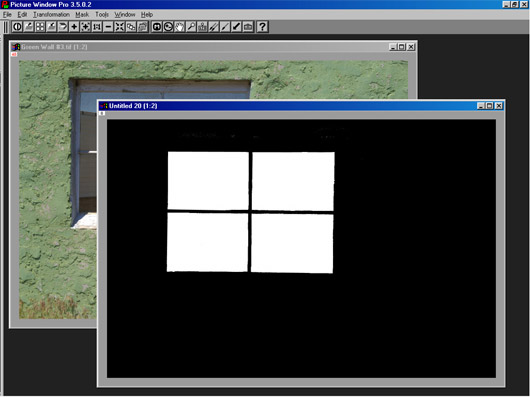Screen dimensions: 530x397
Task: Select the hand scroll tool
Action: click(180, 27)
